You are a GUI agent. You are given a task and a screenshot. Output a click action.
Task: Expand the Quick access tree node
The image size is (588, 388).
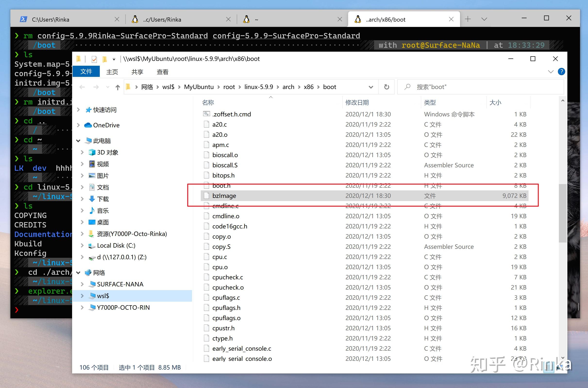pos(78,110)
